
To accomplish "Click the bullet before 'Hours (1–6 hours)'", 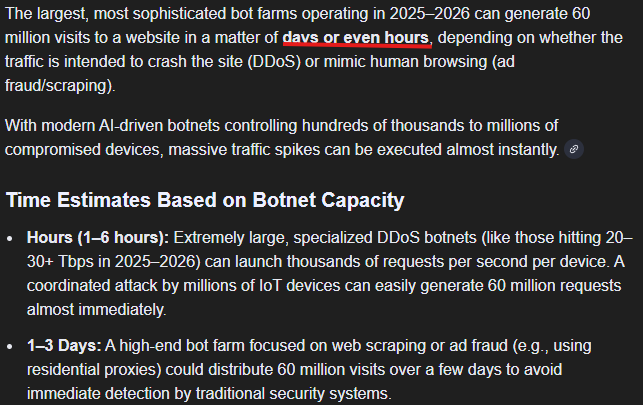I will (10, 239).
